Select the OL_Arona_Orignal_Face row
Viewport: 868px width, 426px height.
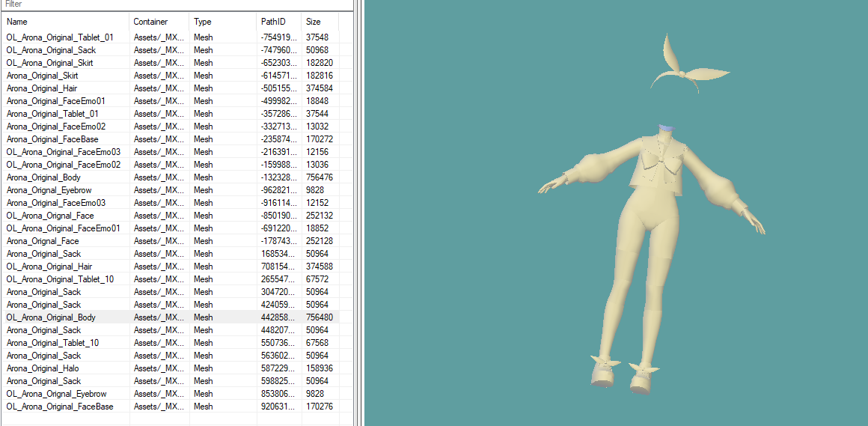click(171, 216)
